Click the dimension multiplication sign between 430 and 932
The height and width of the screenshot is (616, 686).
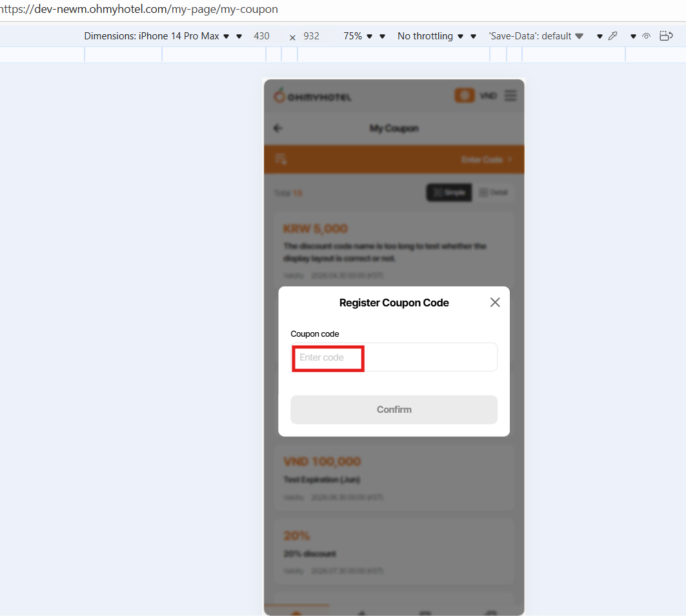(292, 37)
